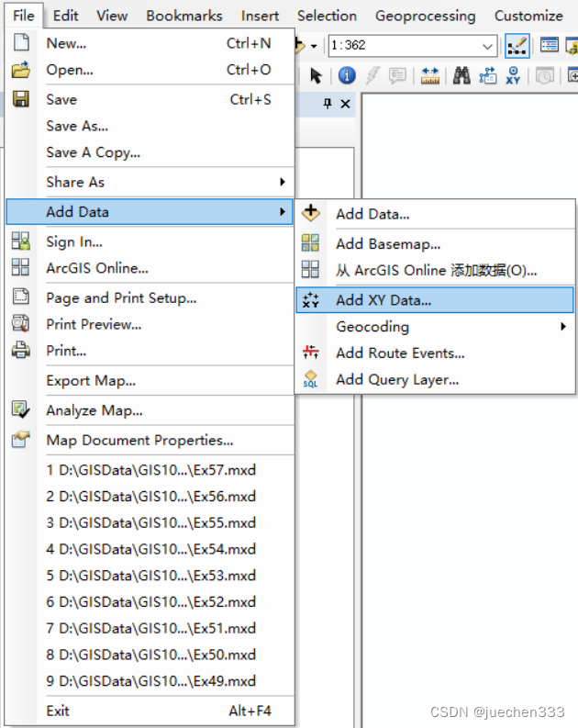Open the Bookmarks menu

pos(184,16)
